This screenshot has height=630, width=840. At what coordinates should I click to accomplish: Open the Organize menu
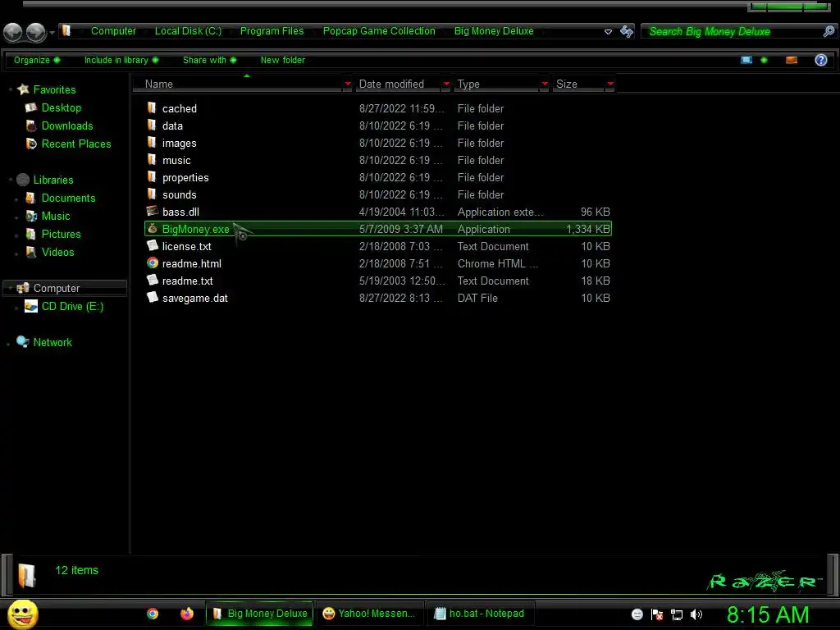point(36,60)
